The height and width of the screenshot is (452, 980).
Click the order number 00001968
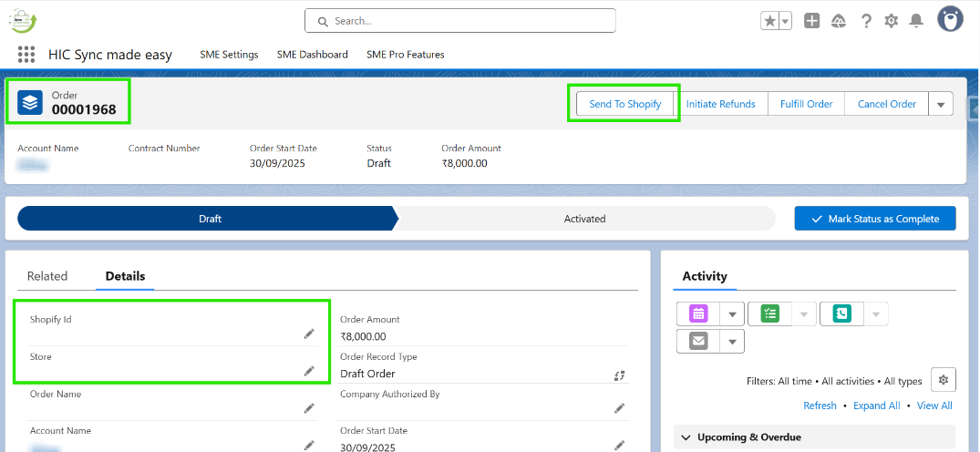pos(84,109)
